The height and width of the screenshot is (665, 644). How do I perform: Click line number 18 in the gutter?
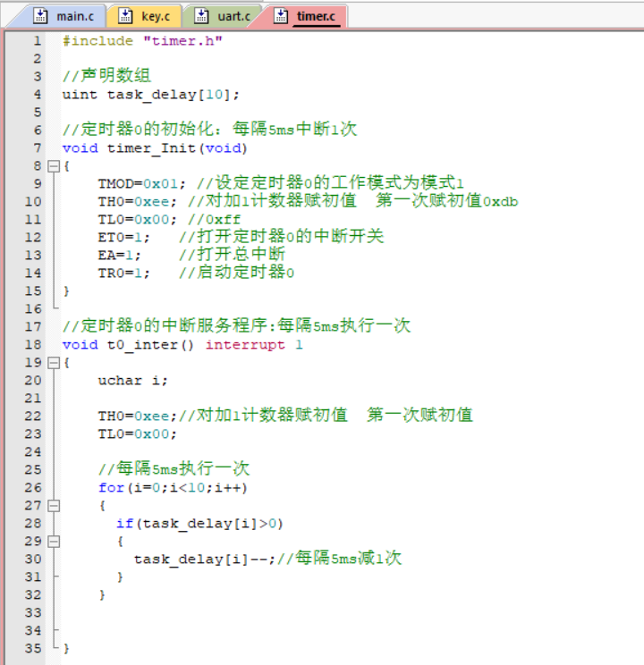coord(33,344)
